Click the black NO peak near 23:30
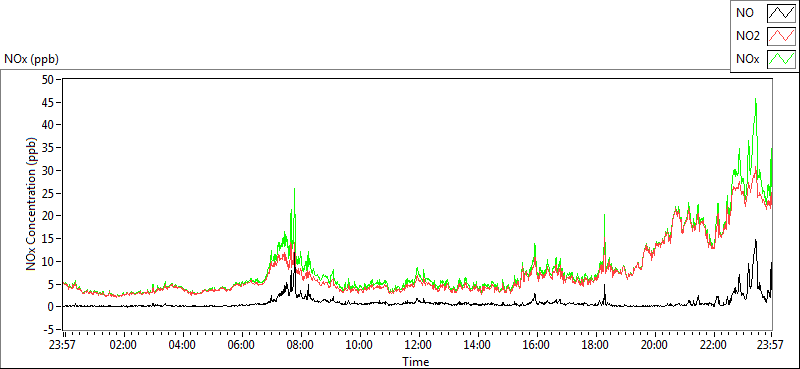The width and height of the screenshot is (800, 369). [756, 240]
